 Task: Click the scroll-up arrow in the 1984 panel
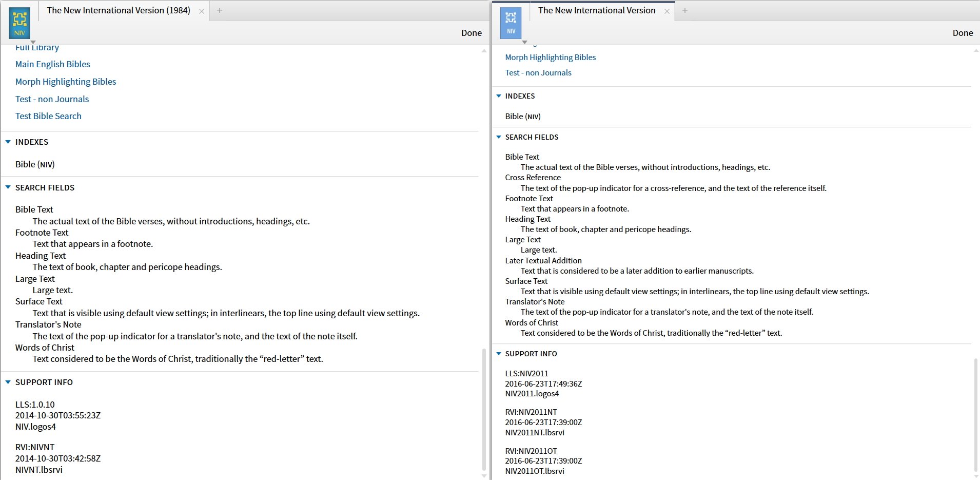click(484, 51)
